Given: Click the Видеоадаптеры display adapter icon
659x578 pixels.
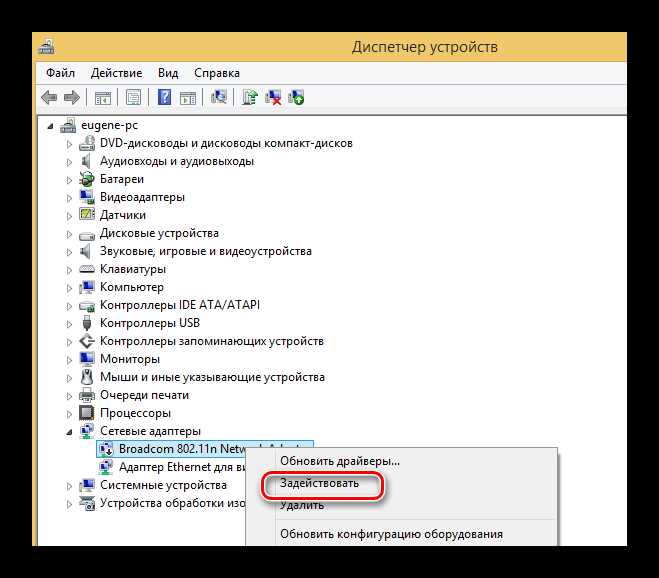Looking at the screenshot, I should tap(87, 197).
